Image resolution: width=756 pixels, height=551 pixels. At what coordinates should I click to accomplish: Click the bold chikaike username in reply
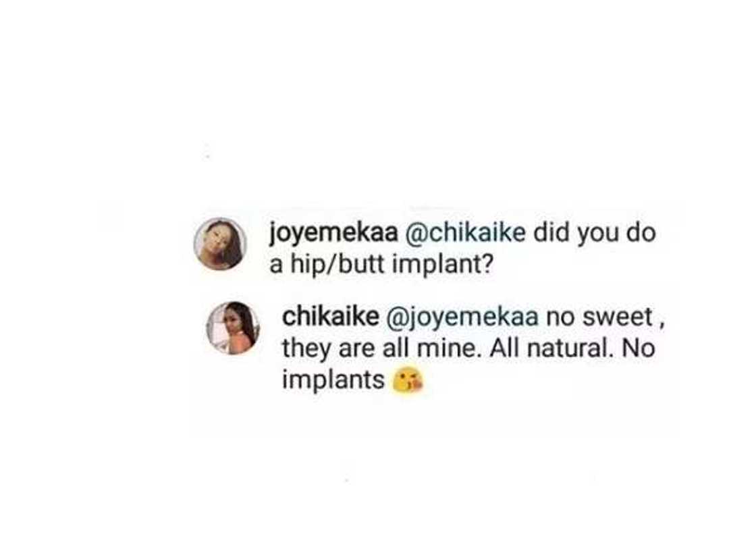pyautogui.click(x=330, y=317)
